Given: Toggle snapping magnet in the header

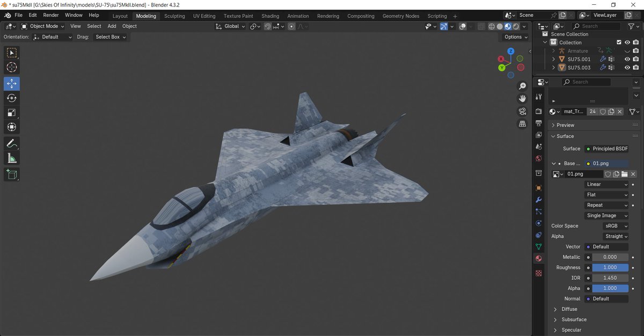Looking at the screenshot, I should tap(267, 26).
